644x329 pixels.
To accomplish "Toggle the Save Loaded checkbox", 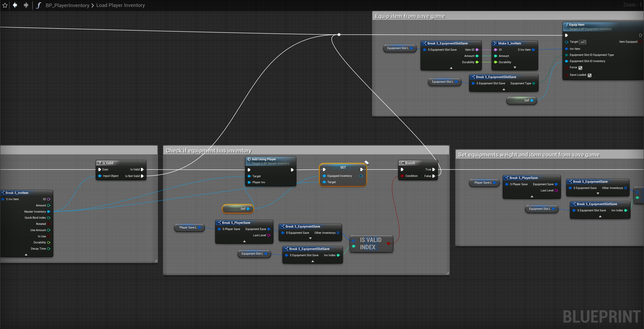I will 589,75.
